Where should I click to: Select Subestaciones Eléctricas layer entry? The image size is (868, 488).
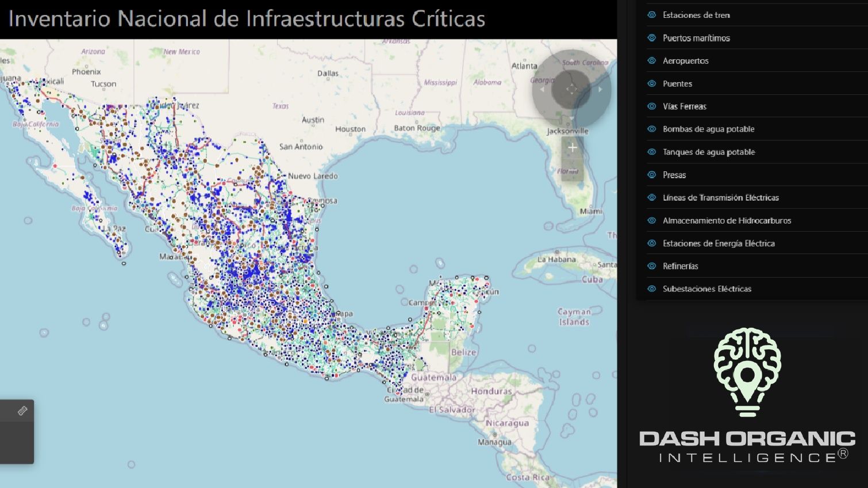coord(706,289)
